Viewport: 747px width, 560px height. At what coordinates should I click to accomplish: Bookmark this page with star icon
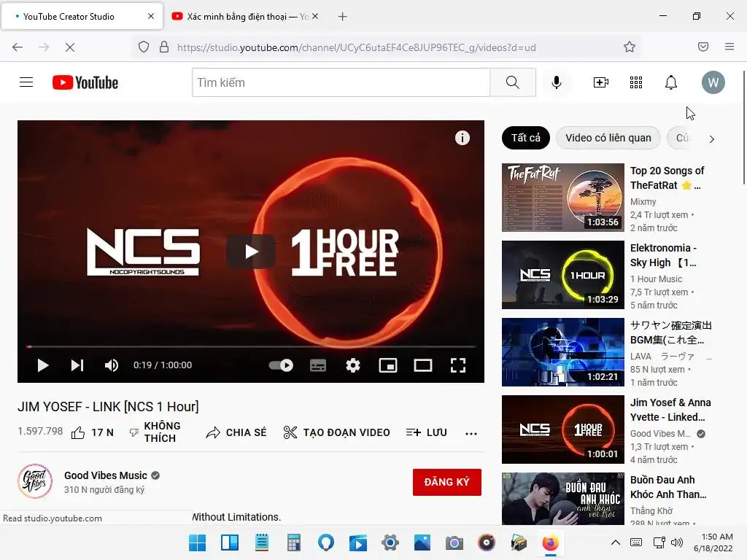click(630, 47)
